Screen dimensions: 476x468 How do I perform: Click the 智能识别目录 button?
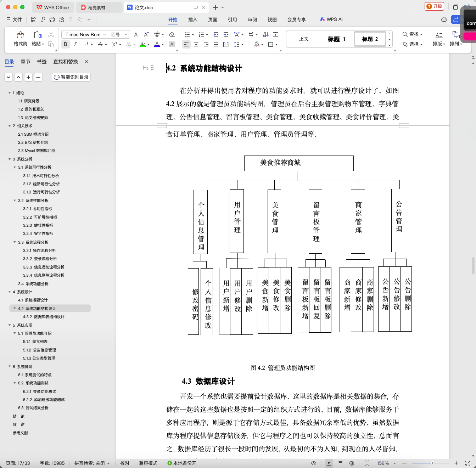(x=71, y=77)
